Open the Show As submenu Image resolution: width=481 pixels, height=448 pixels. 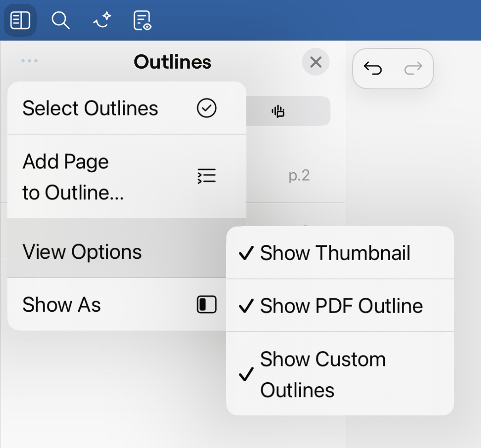[62, 304]
